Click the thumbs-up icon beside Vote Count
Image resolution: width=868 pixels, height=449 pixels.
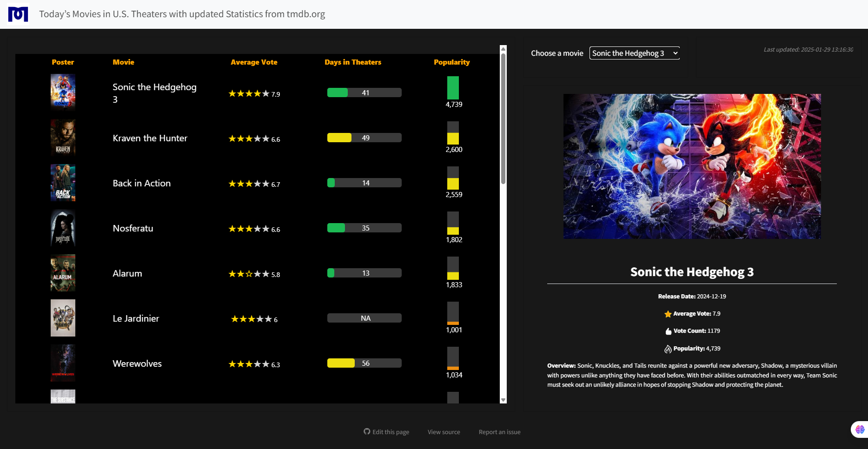pyautogui.click(x=669, y=331)
